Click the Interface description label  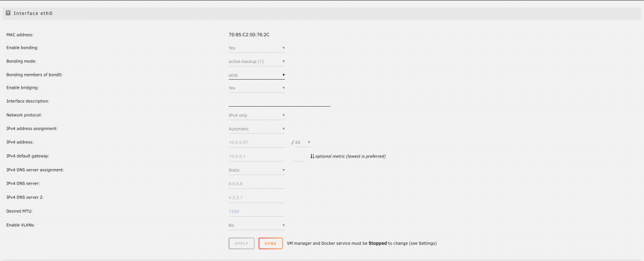pos(28,101)
